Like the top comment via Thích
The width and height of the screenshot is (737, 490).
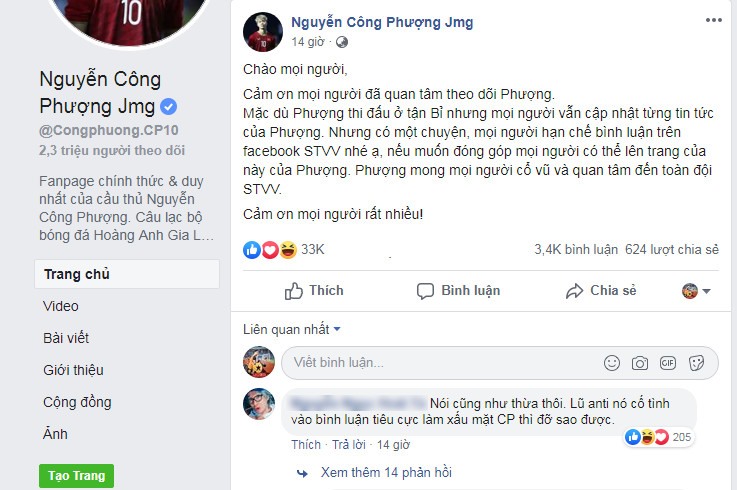pos(306,444)
